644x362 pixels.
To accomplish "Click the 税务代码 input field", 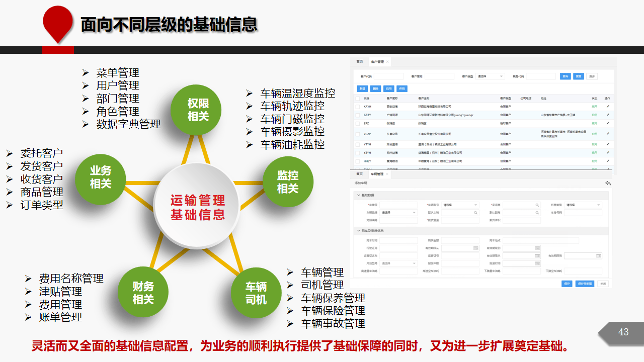I will tap(541, 76).
